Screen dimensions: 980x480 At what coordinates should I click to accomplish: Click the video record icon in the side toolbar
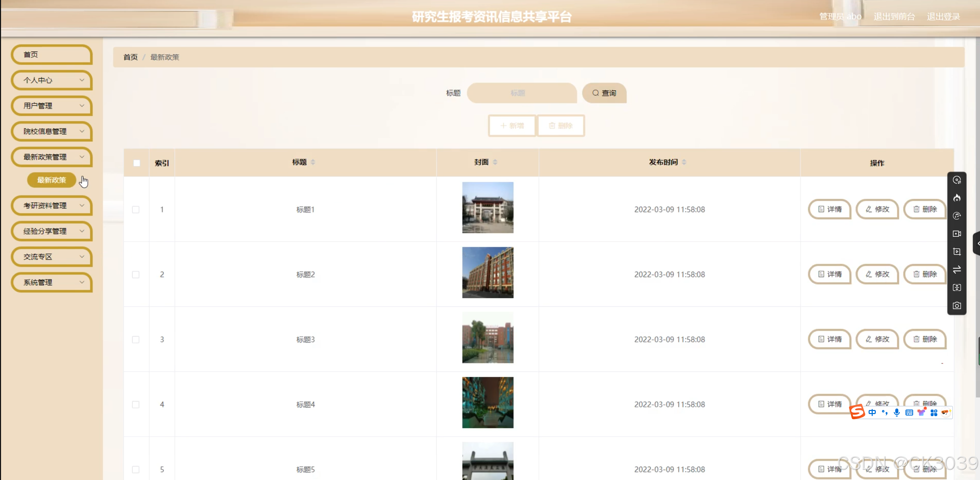[956, 234]
